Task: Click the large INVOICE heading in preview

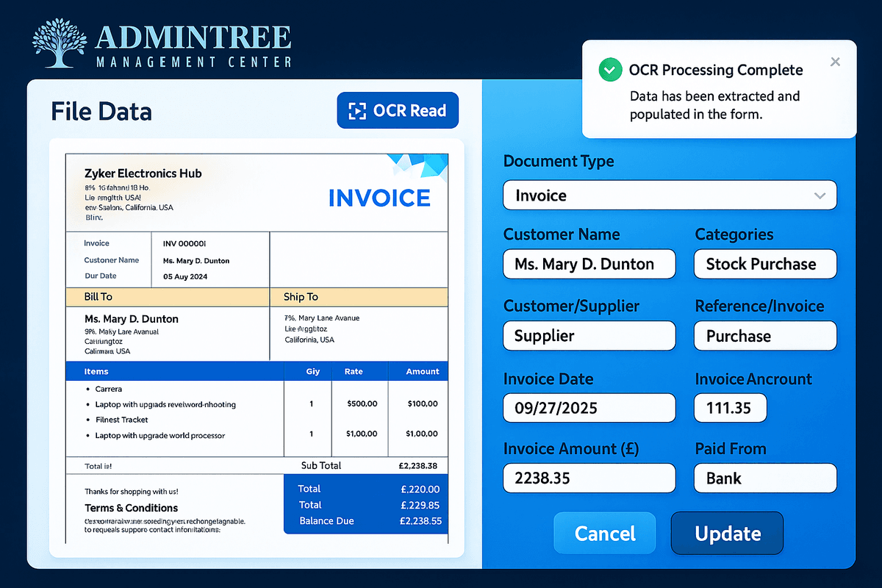Action: [x=379, y=198]
